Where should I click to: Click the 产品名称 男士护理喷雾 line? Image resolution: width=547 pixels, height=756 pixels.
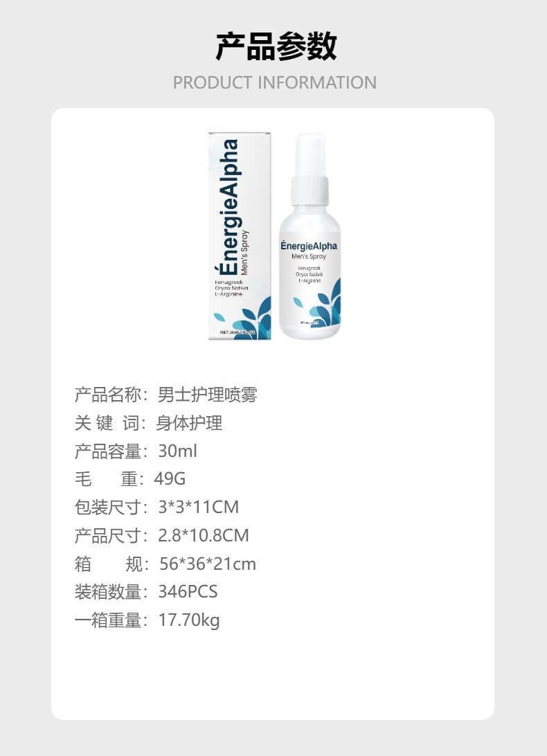[166, 395]
